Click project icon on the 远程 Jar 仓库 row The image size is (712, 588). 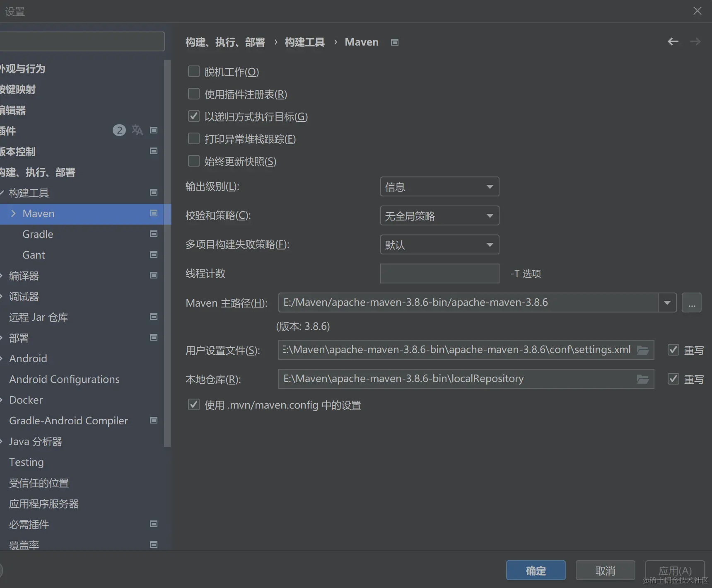click(154, 317)
